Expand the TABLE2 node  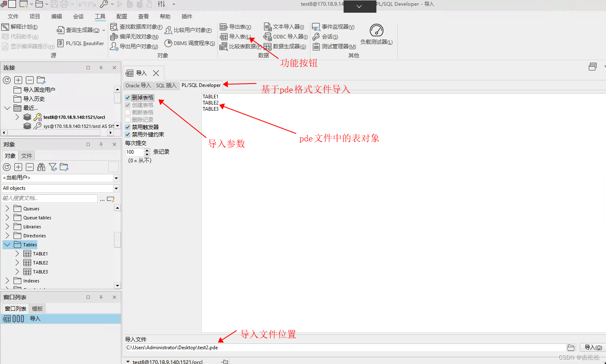point(17,263)
